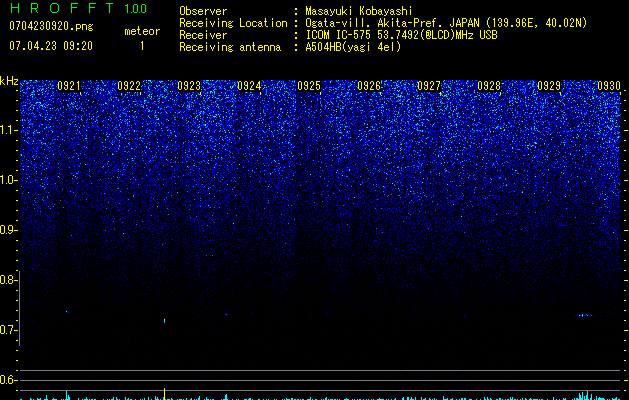Image resolution: width=629 pixels, height=400 pixels.
Task: Select the Ogata-vill. Akita-Pref. JAPAN location text
Action: (x=446, y=23)
